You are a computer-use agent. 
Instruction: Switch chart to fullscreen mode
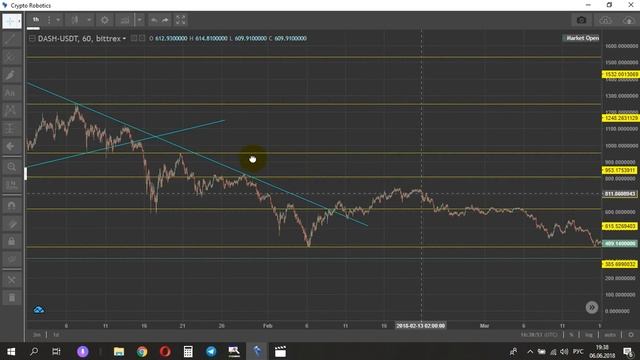coord(180,20)
